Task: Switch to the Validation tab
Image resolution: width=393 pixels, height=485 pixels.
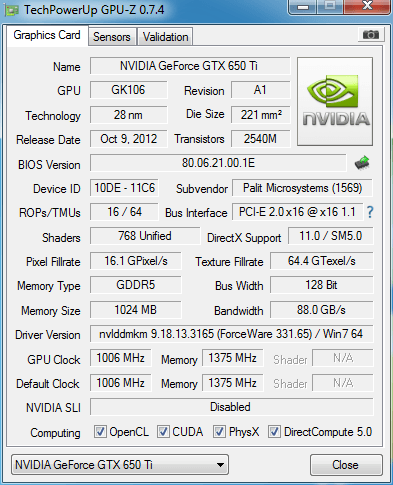Action: [x=165, y=37]
